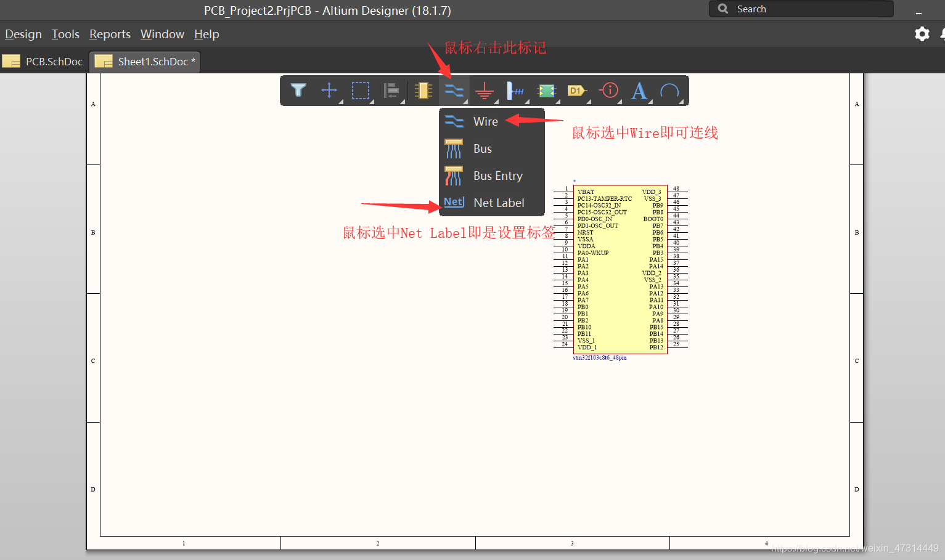The image size is (945, 560).
Task: Switch to the Sheet1.SchDoc tab
Action: (145, 62)
